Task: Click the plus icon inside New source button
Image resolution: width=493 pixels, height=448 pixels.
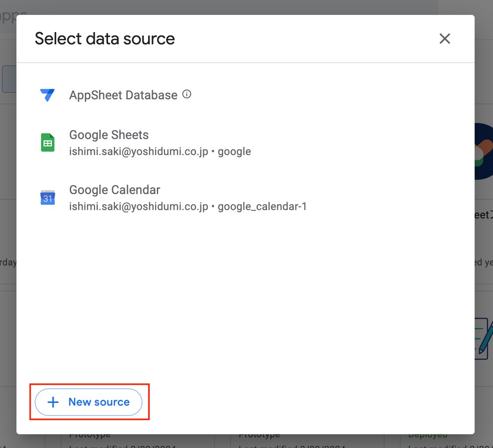Action: tap(53, 402)
